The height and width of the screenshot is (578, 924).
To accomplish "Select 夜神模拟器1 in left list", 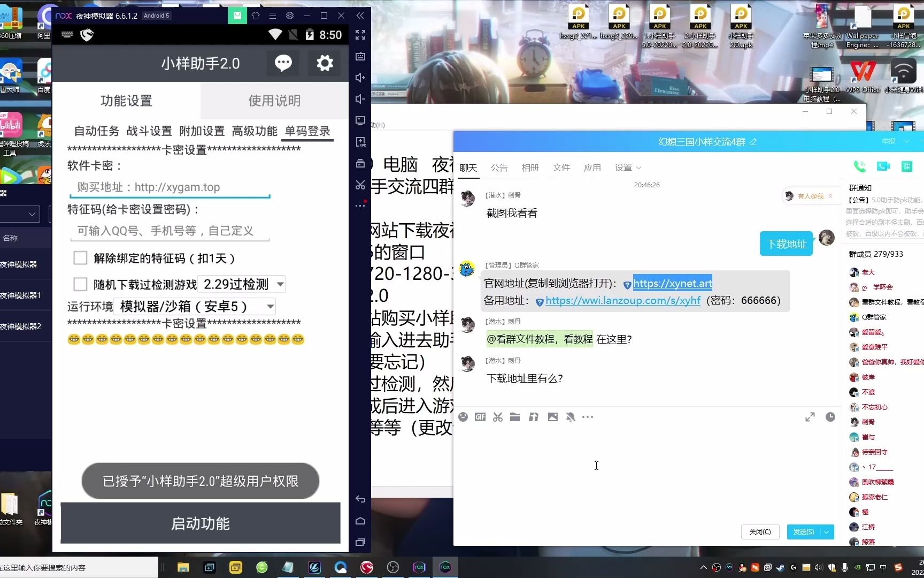I will [26, 295].
